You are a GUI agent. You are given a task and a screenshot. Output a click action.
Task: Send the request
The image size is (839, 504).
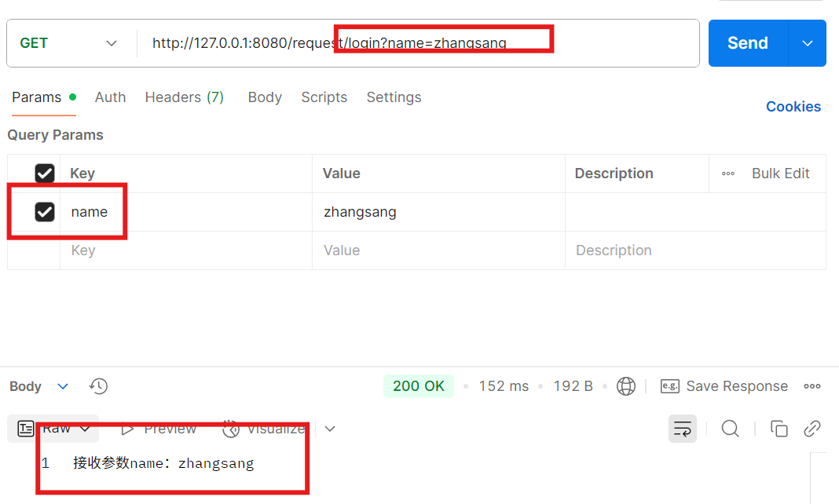coord(748,43)
